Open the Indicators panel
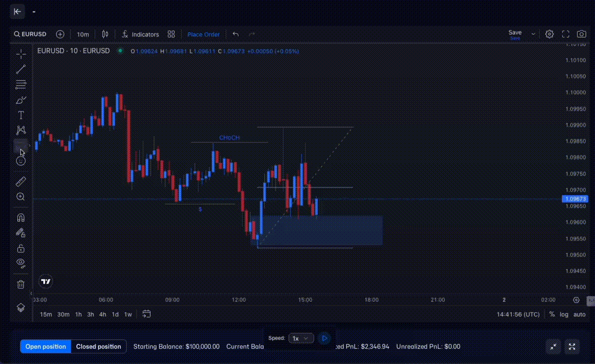The height and width of the screenshot is (364, 595). [140, 34]
